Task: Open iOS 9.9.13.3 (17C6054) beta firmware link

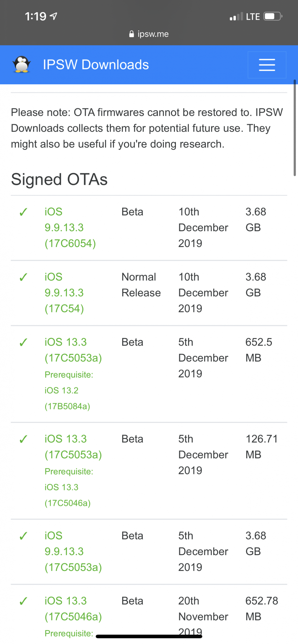Action: pyautogui.click(x=70, y=228)
